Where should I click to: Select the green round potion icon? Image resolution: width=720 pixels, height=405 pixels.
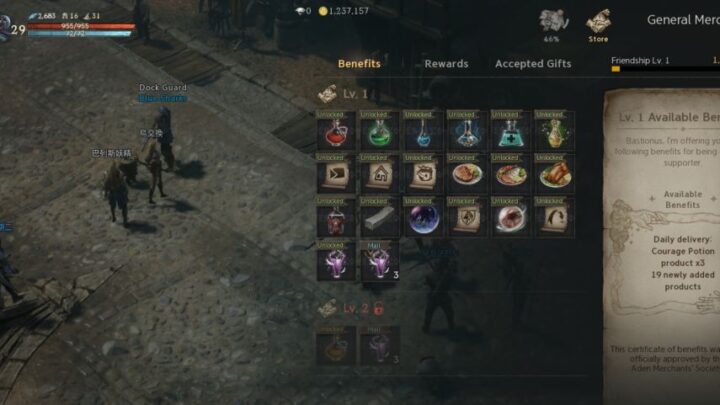[x=380, y=130]
